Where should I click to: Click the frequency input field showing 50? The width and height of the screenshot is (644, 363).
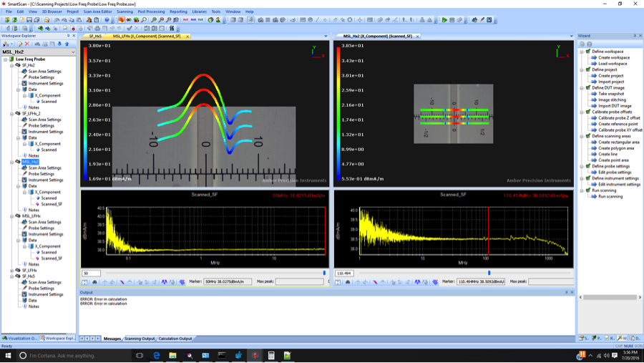pyautogui.click(x=91, y=274)
